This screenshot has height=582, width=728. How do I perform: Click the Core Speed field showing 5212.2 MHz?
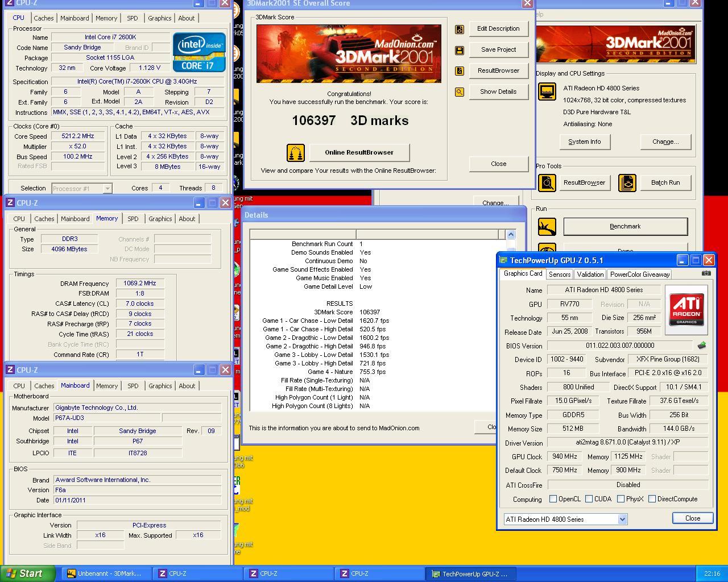(77, 136)
